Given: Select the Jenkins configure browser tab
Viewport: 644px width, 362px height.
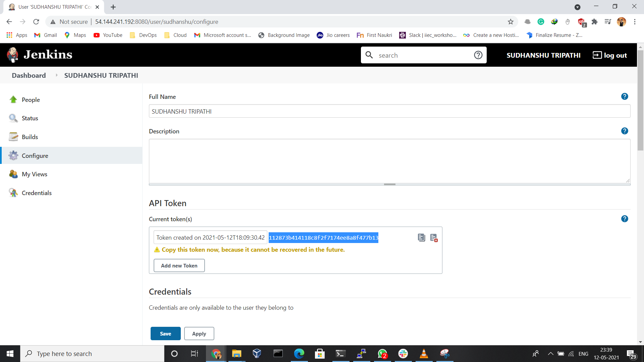Looking at the screenshot, I should coord(50,7).
